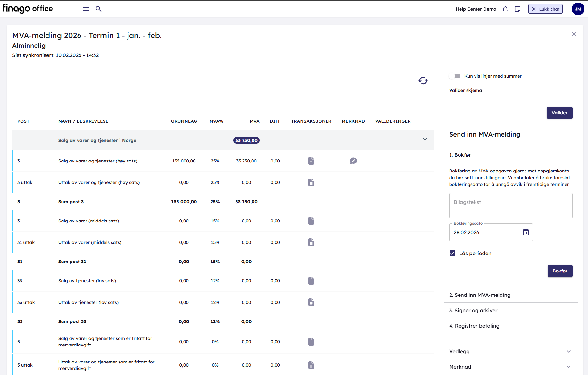Open the calendar date picker for Bokføringsdato
588x375 pixels.
[x=526, y=232]
